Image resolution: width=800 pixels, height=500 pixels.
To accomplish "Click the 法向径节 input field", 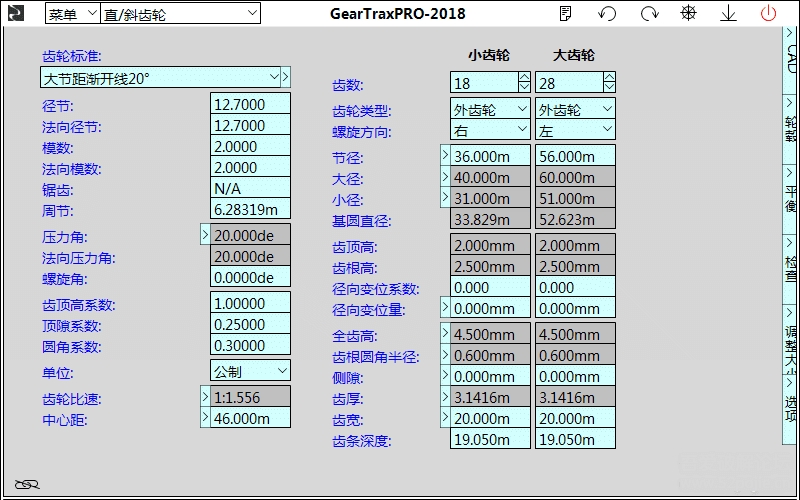I will click(x=250, y=124).
